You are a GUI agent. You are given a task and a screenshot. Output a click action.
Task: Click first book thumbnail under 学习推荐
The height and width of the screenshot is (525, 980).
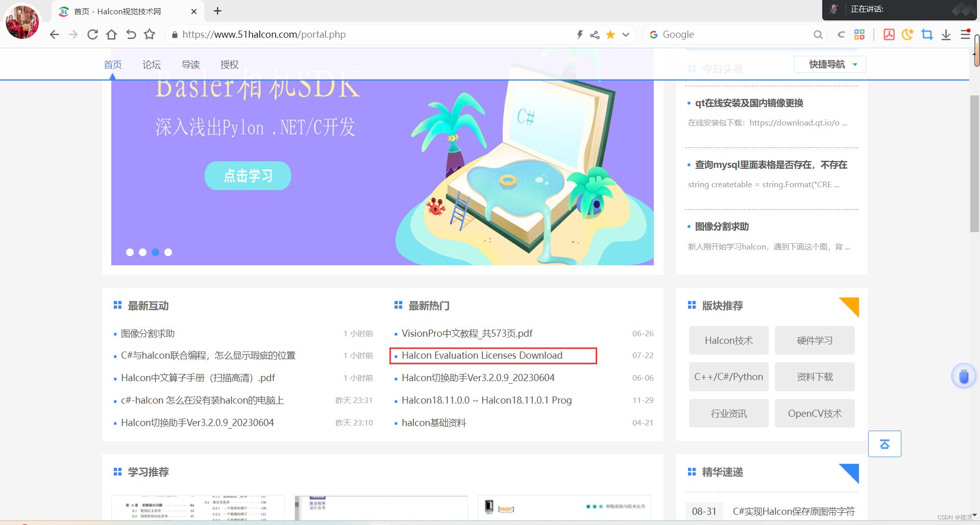[x=198, y=508]
